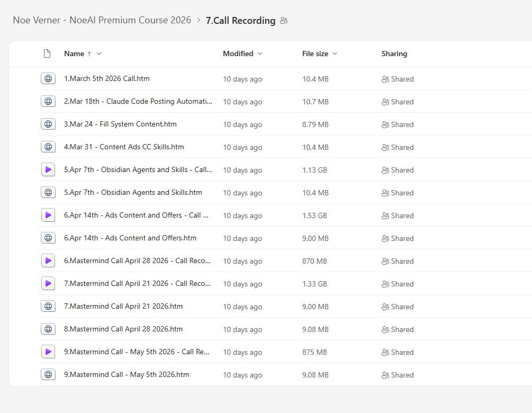
Task: Click web file icon for 4.Mar 31 Content Ads CC Skills
Action: click(x=48, y=147)
